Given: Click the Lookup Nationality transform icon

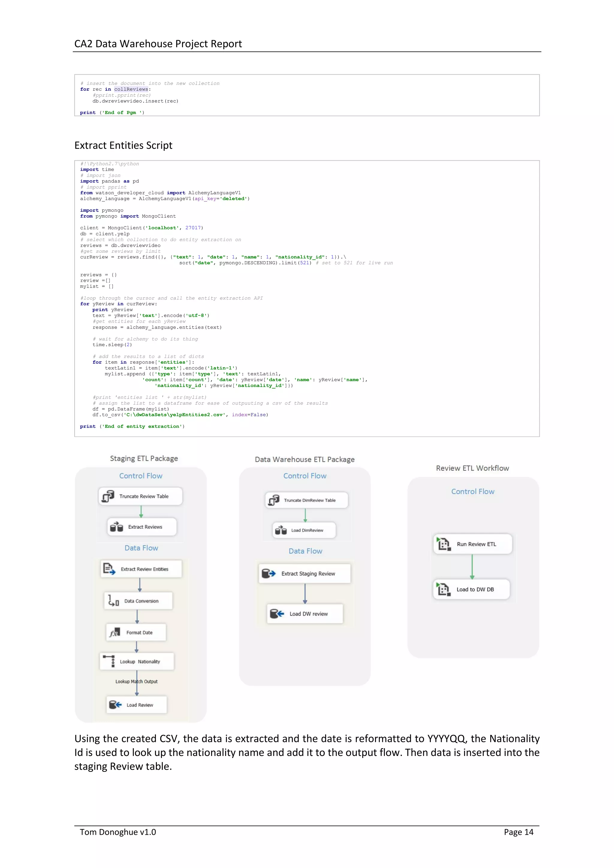Looking at the screenshot, I should [x=109, y=661].
